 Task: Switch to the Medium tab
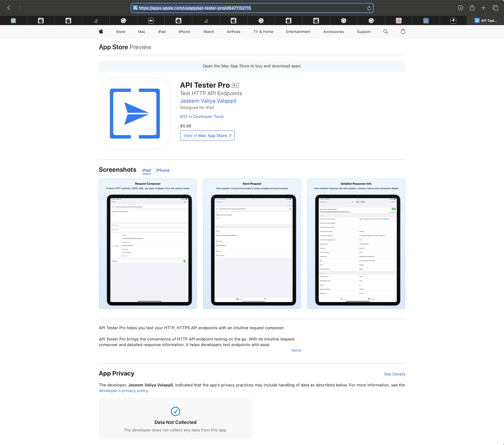[151, 21]
